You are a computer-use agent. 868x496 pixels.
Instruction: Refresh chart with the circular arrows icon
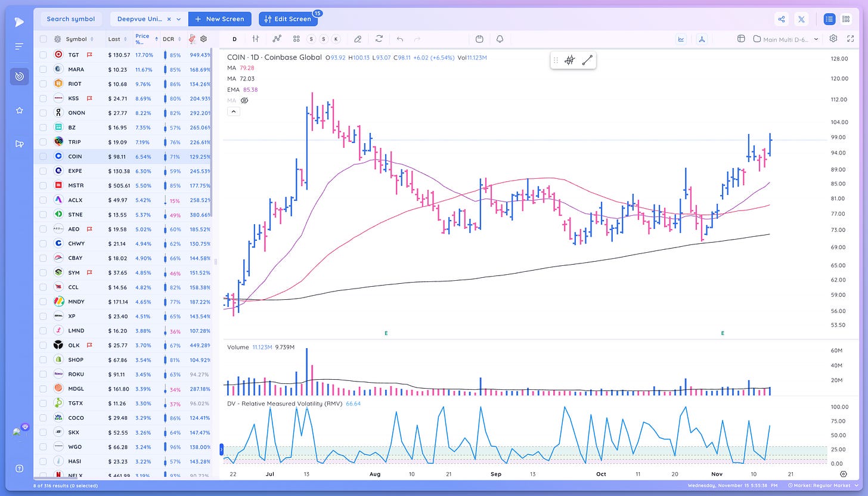pos(379,39)
